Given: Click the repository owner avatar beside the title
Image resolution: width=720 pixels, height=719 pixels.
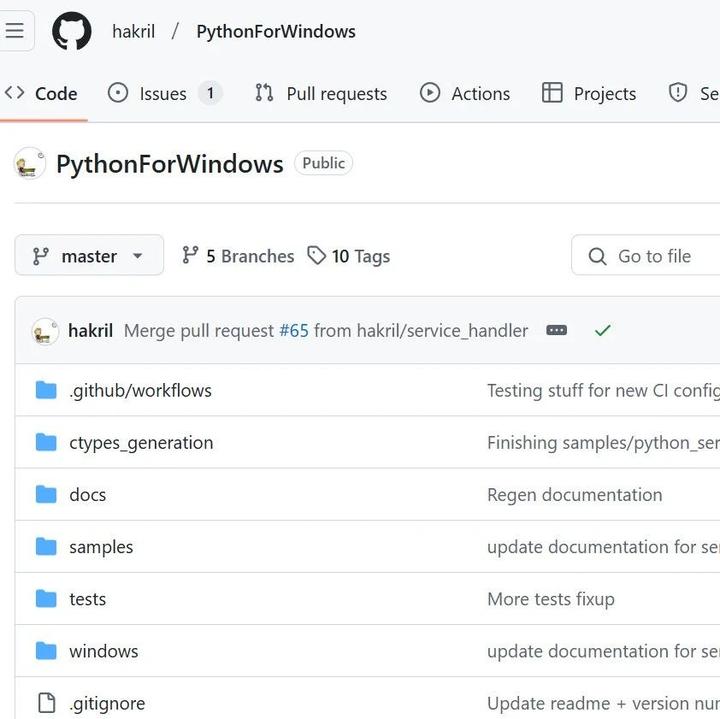Looking at the screenshot, I should 30,163.
